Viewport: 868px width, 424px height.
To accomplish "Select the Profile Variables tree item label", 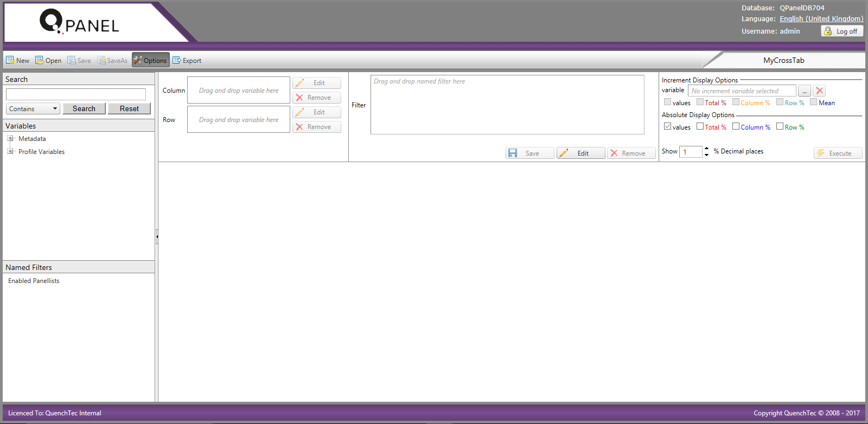I will (41, 152).
